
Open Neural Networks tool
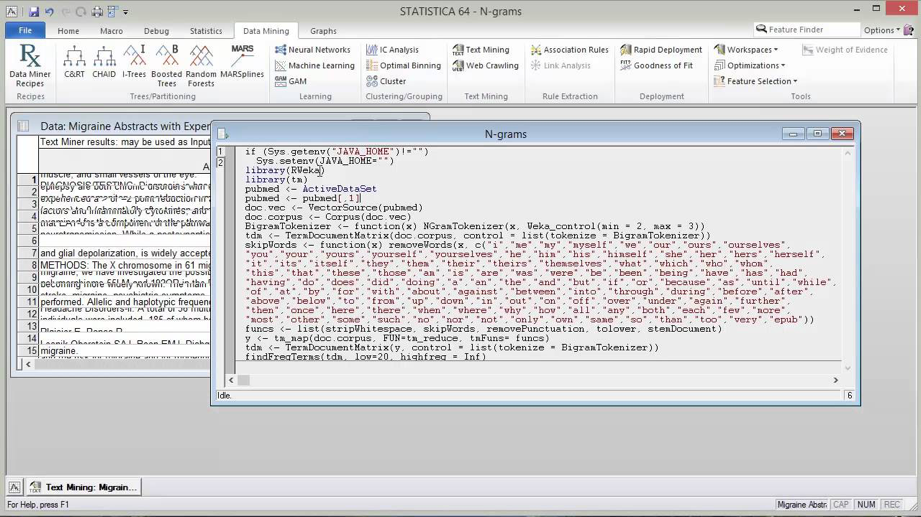(312, 50)
